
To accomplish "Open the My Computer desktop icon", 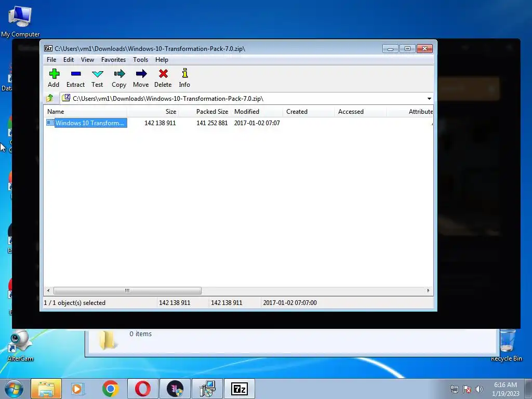I will pyautogui.click(x=20, y=22).
